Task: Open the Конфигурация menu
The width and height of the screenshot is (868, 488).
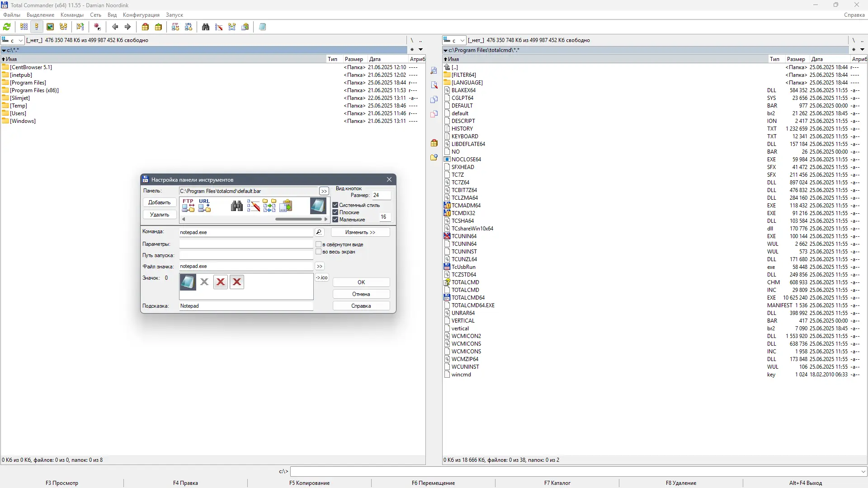Action: (x=141, y=15)
